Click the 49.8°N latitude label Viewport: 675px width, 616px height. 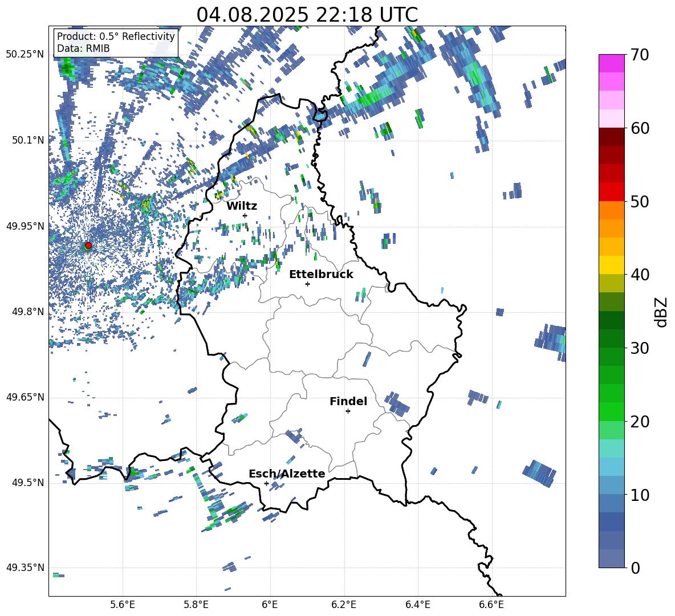point(28,312)
